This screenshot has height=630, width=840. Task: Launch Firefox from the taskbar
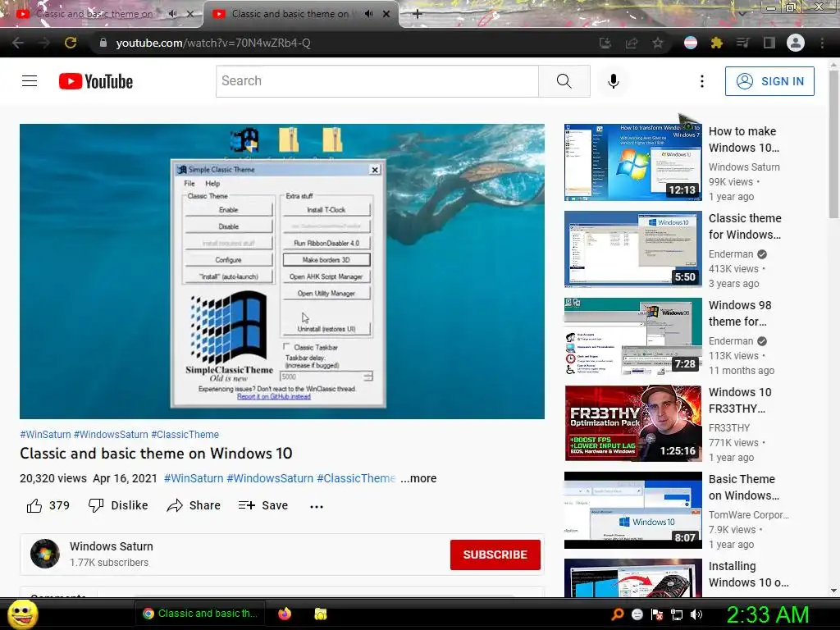pyautogui.click(x=285, y=614)
